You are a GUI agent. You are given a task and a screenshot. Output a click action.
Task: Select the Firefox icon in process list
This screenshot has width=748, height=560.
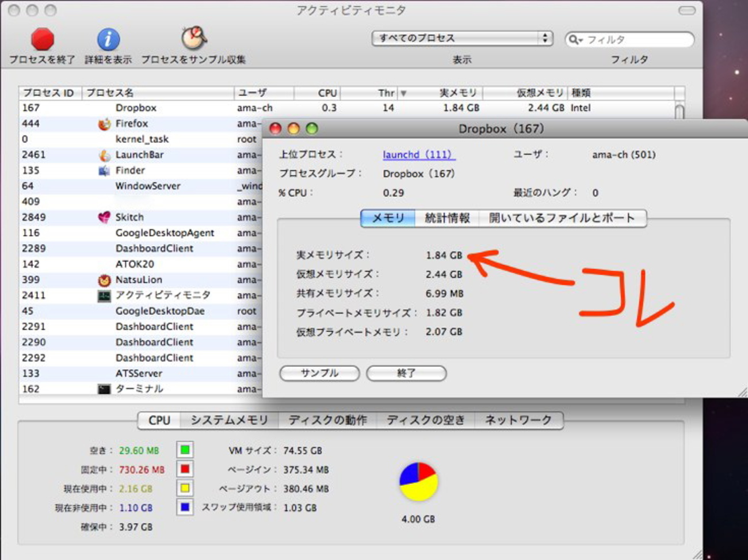click(x=104, y=124)
